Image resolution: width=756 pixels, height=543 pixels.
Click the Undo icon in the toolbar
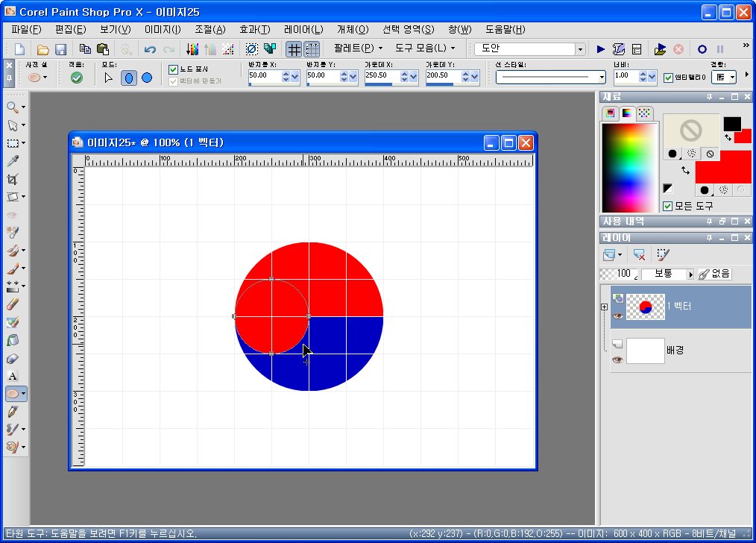148,48
